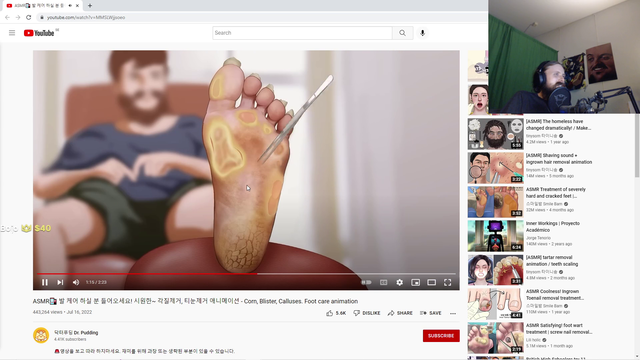Click the red SUBSCRIBE button
Image resolution: width=640 pixels, height=360 pixels.
coord(441,336)
